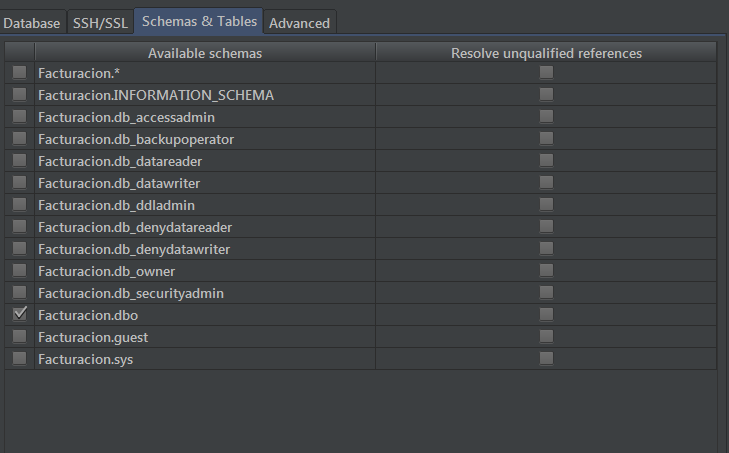Check Facturacion.db_owner schema checkbox

coord(19,270)
